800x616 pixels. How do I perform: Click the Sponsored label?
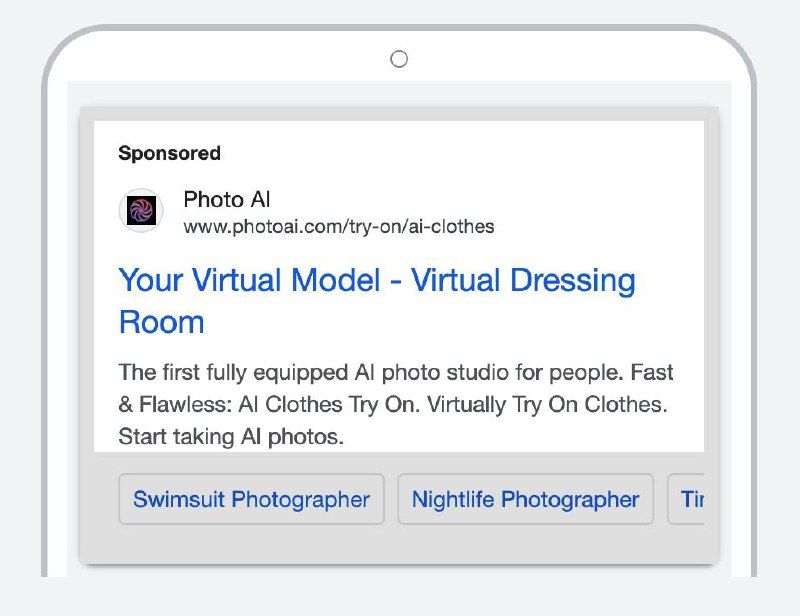point(169,153)
